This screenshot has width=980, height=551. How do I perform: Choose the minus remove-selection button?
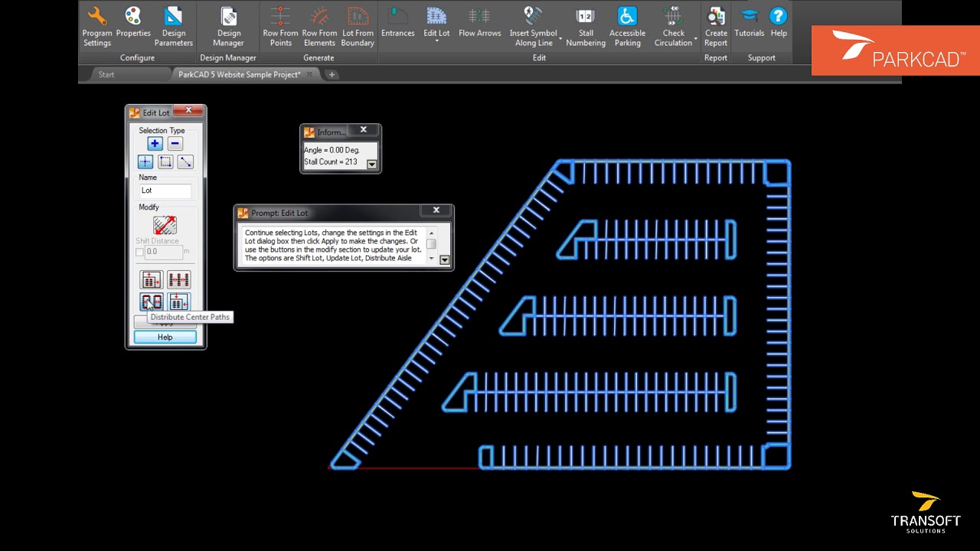click(175, 143)
